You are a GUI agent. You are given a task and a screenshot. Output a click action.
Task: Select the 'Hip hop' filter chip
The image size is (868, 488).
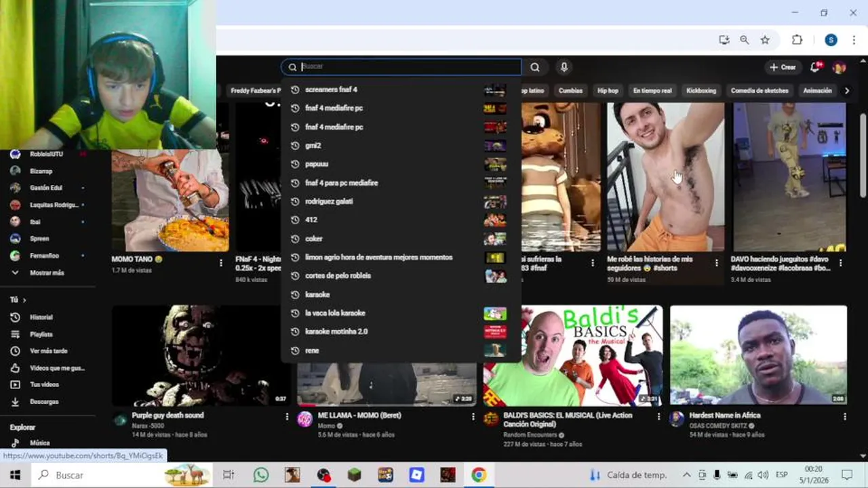(x=608, y=91)
